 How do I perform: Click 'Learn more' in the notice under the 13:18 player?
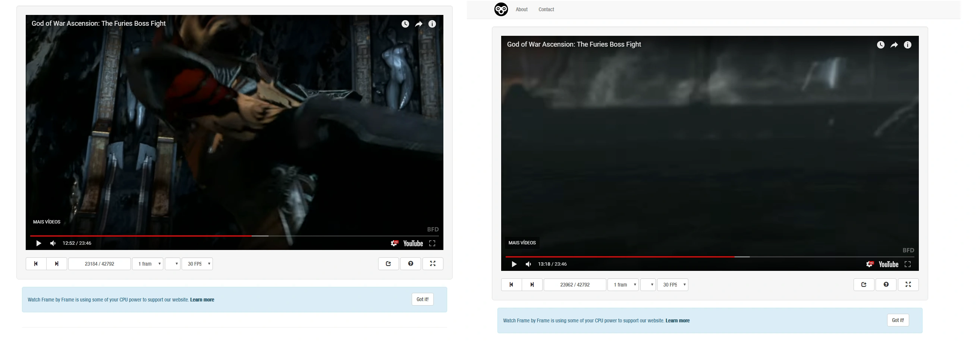678,321
